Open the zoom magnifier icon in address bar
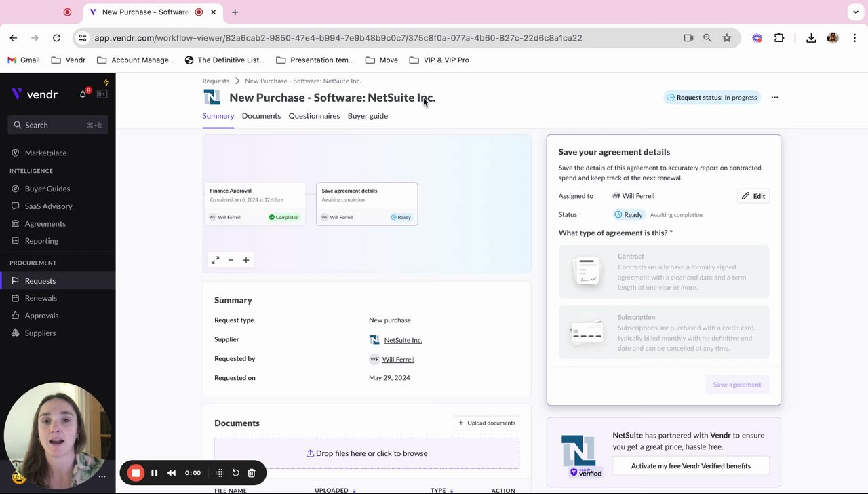This screenshot has height=494, width=868. coord(707,38)
